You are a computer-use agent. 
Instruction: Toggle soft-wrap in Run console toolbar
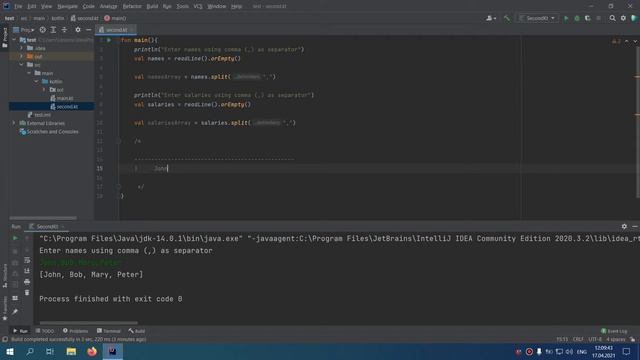(27, 260)
